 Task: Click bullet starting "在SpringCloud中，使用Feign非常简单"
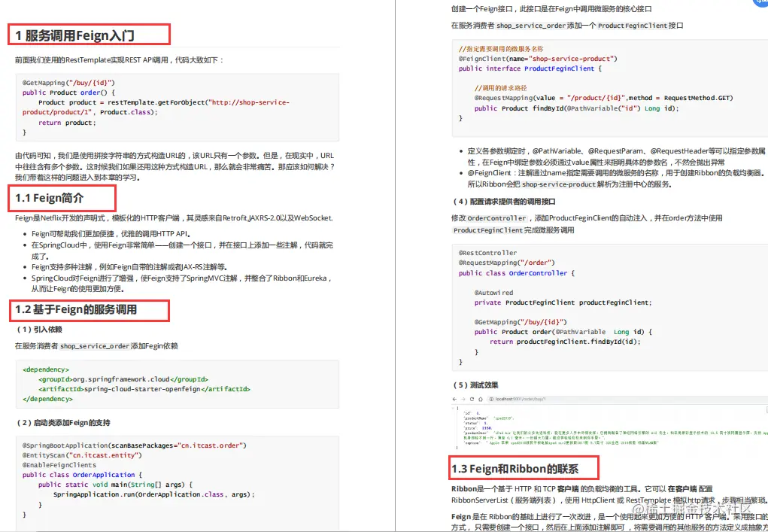click(x=183, y=250)
